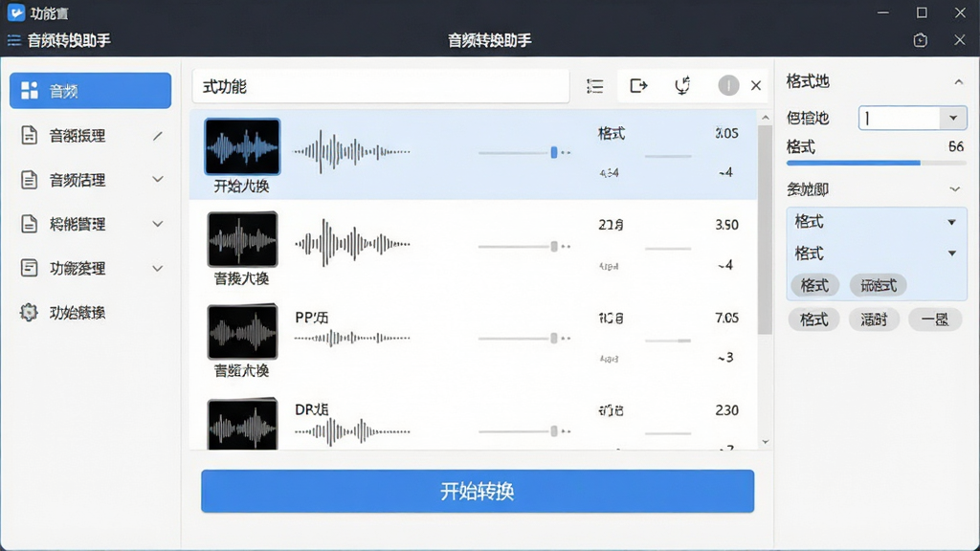
Task: Click the pencil edit icon in the sidebar
Action: pos(158,136)
